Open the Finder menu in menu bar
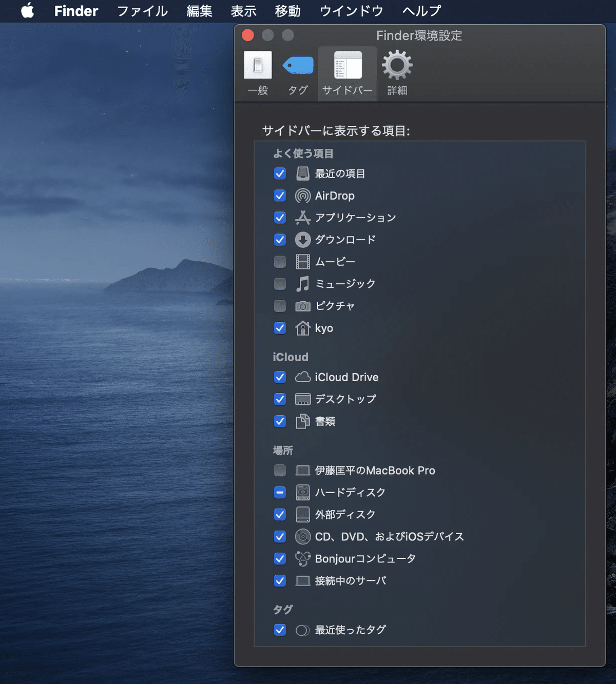The image size is (616, 684). point(76,11)
